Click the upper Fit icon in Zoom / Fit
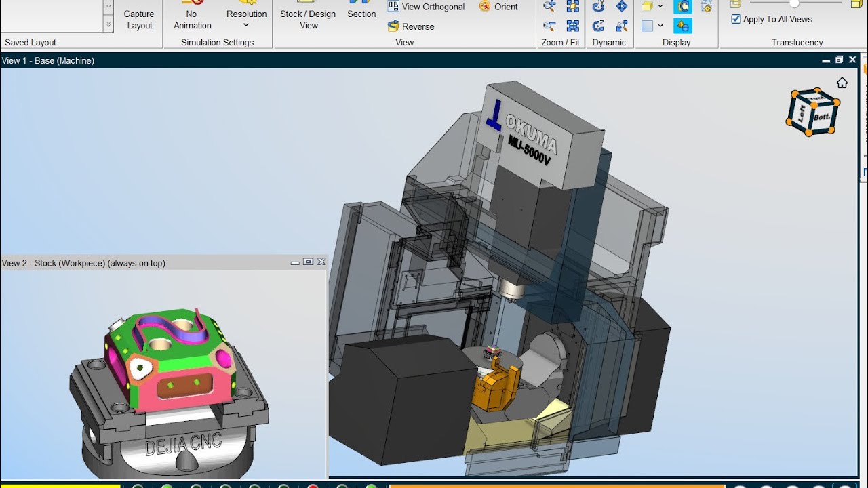 573,7
